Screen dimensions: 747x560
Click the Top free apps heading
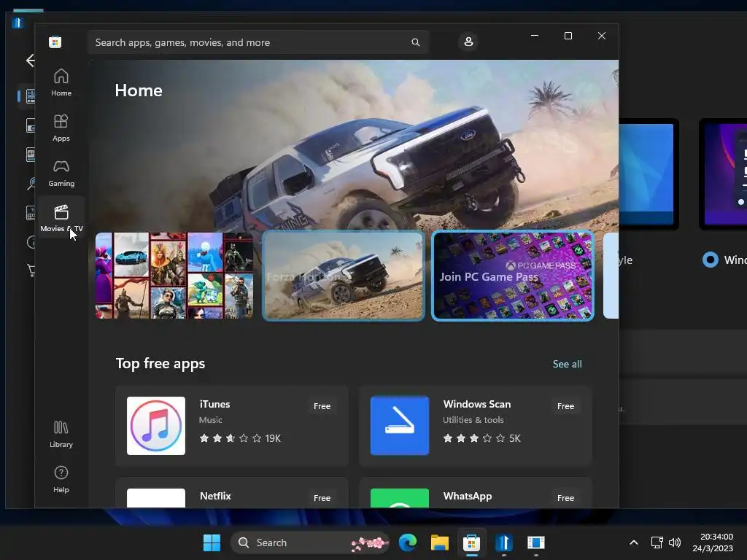point(160,364)
